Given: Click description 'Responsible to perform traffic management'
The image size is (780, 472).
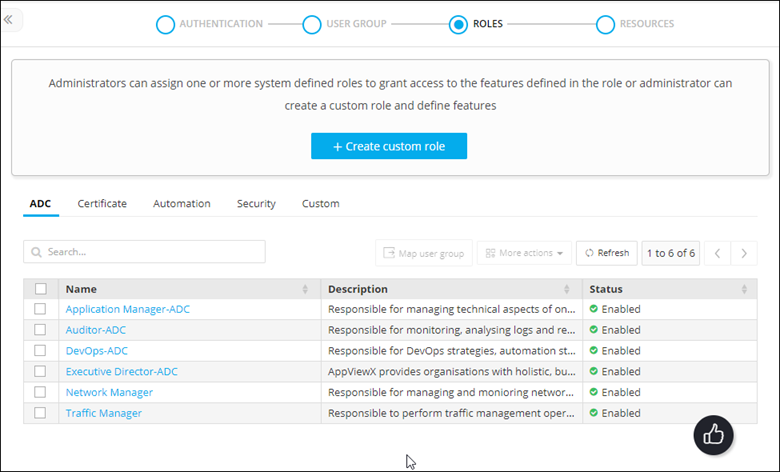Looking at the screenshot, I should coord(451,413).
